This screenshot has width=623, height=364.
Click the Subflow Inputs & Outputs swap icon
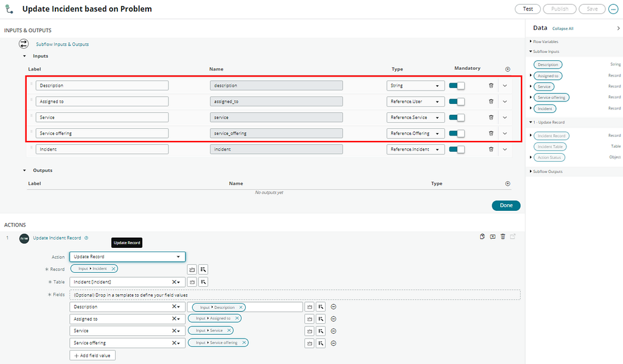(x=24, y=44)
